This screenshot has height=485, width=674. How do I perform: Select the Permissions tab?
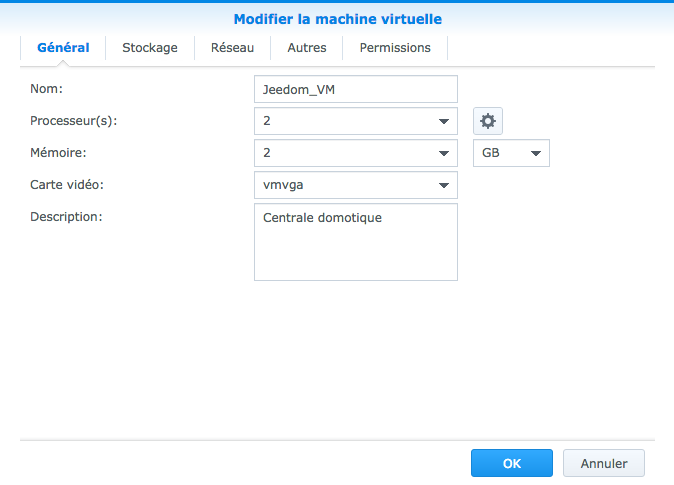(395, 47)
